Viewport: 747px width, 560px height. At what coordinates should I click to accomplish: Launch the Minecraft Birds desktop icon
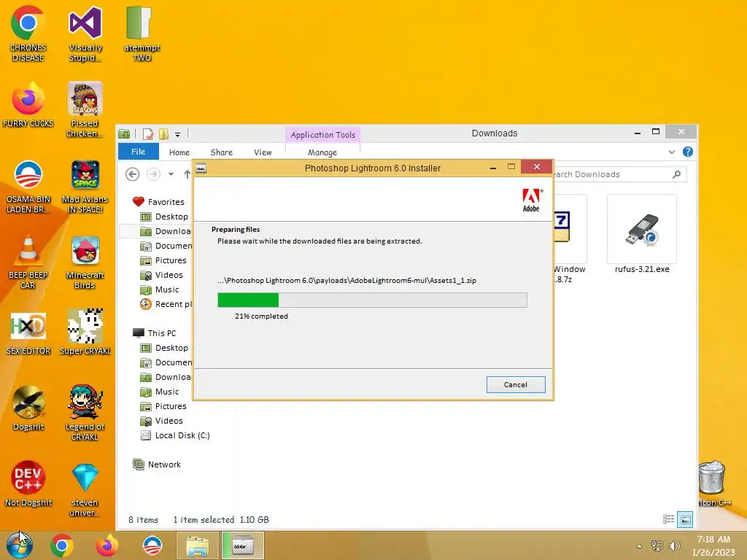(x=85, y=262)
